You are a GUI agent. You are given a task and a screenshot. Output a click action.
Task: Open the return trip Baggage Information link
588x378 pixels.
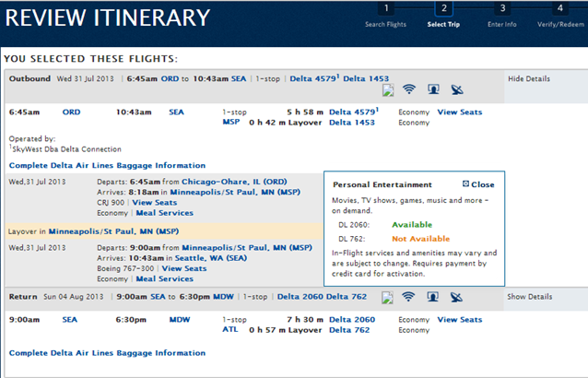pos(107,353)
